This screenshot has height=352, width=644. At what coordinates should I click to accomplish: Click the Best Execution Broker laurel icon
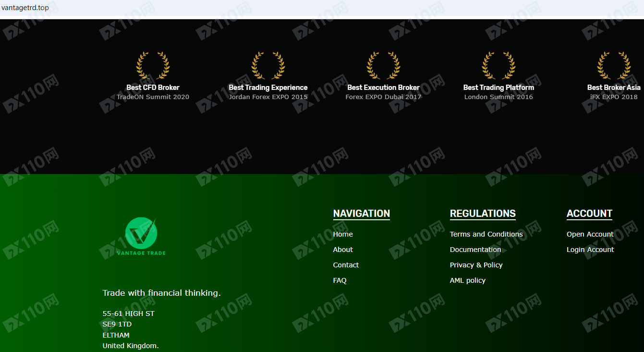click(383, 65)
